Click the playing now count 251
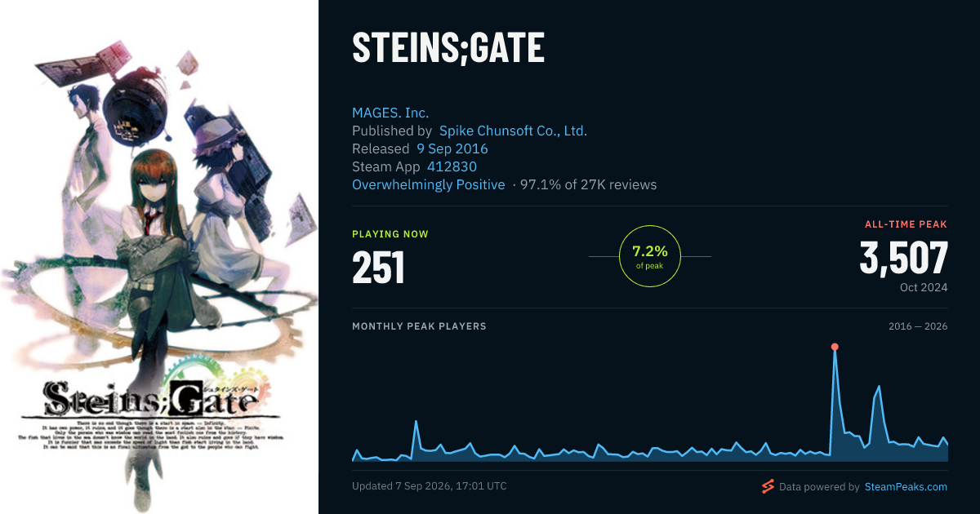This screenshot has width=980, height=514. tap(378, 267)
